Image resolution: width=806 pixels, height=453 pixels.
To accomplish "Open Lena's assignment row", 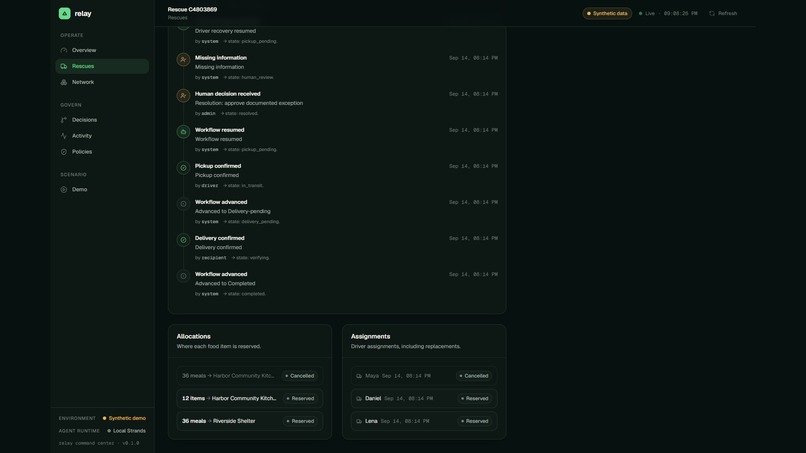I will (424, 421).
